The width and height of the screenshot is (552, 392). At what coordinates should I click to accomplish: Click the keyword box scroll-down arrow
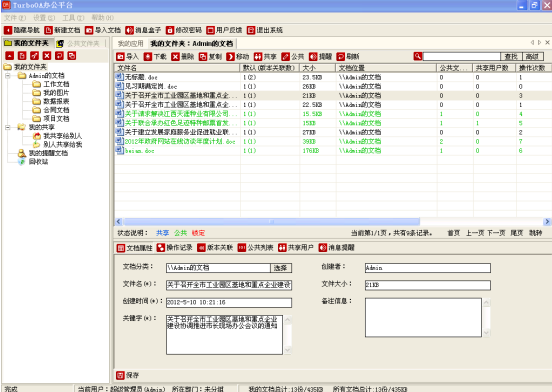coord(288,350)
